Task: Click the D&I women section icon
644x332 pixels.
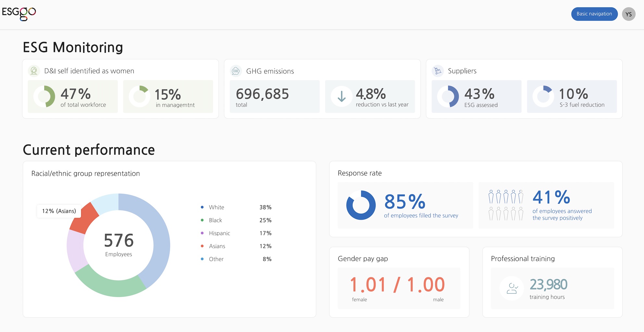Action: (34, 70)
